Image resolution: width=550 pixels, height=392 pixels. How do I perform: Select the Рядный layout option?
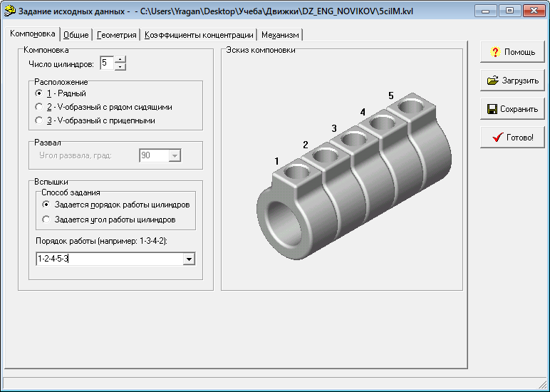(61, 93)
